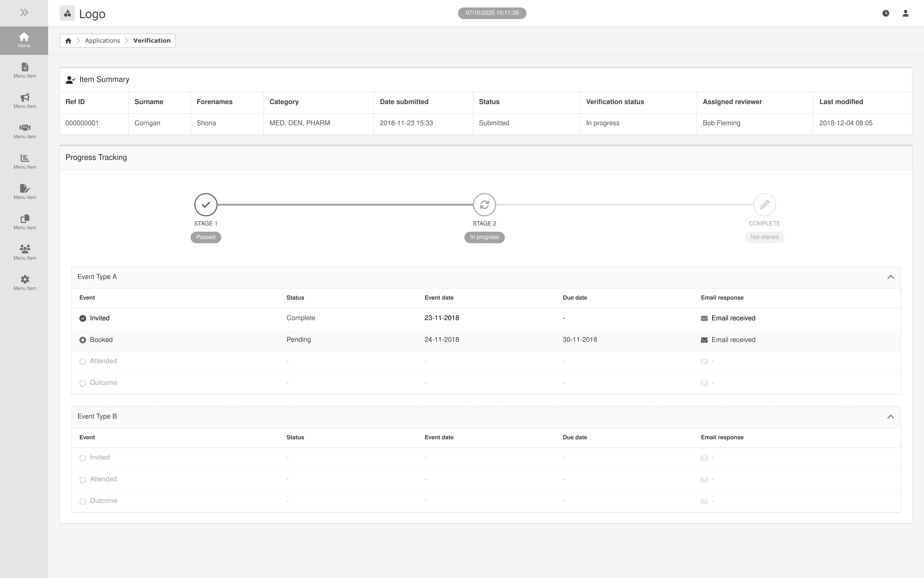Click the envelope icon in Invited row, Type A
This screenshot has width=924, height=578.
click(x=704, y=318)
